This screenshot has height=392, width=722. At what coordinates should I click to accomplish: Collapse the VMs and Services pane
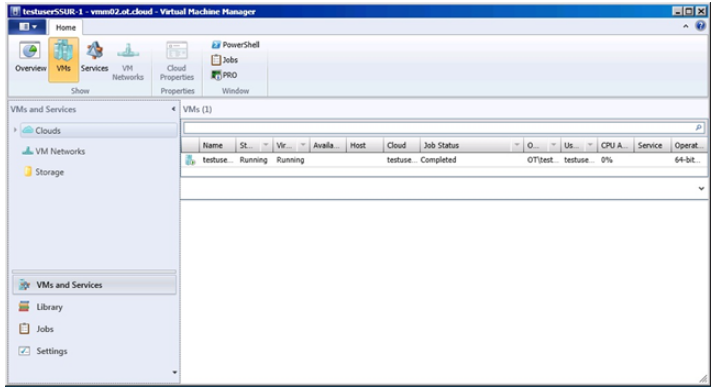click(173, 109)
